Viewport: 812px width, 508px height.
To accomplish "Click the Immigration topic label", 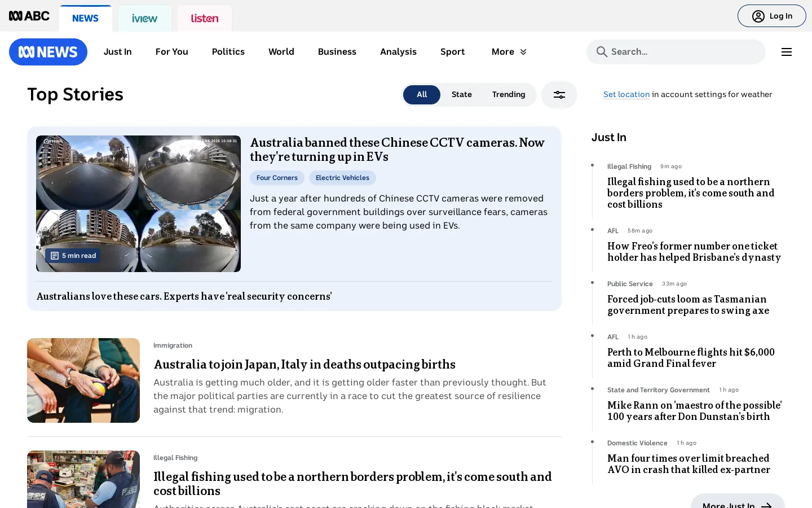I will click(173, 345).
